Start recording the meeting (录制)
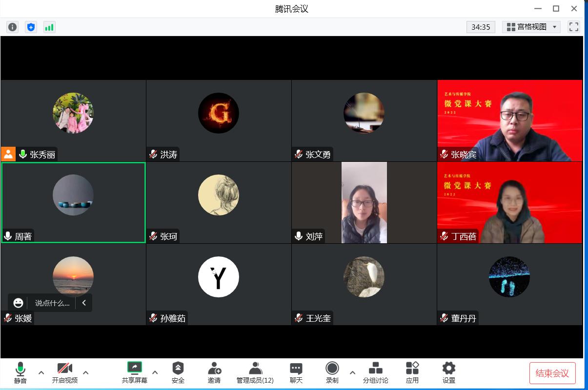Viewport: 588px width, 390px height. click(332, 373)
